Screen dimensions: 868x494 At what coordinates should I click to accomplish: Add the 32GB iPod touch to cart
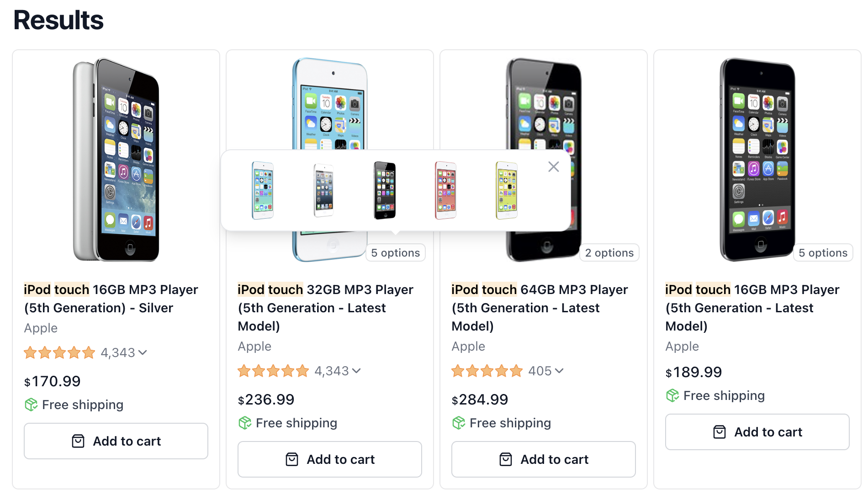coord(329,459)
